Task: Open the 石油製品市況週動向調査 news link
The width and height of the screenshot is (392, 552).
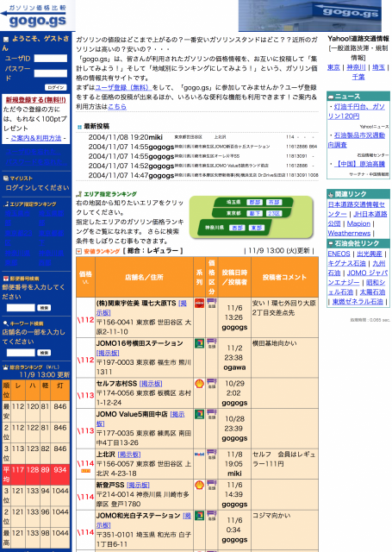Action: 357,140
